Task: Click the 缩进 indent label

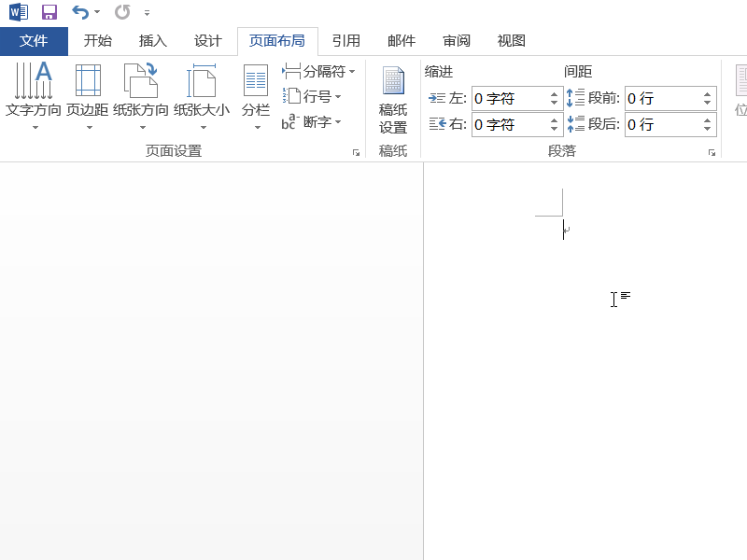Action: [x=439, y=72]
